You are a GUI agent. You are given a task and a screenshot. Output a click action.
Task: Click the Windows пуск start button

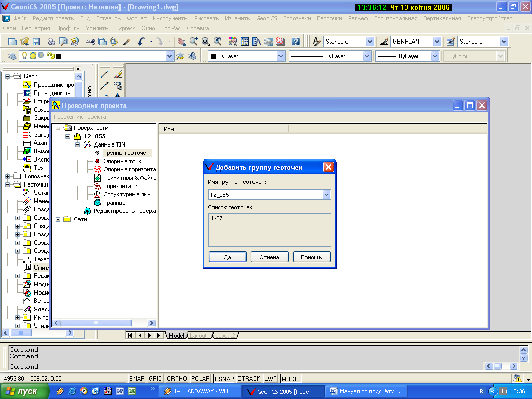[24, 392]
